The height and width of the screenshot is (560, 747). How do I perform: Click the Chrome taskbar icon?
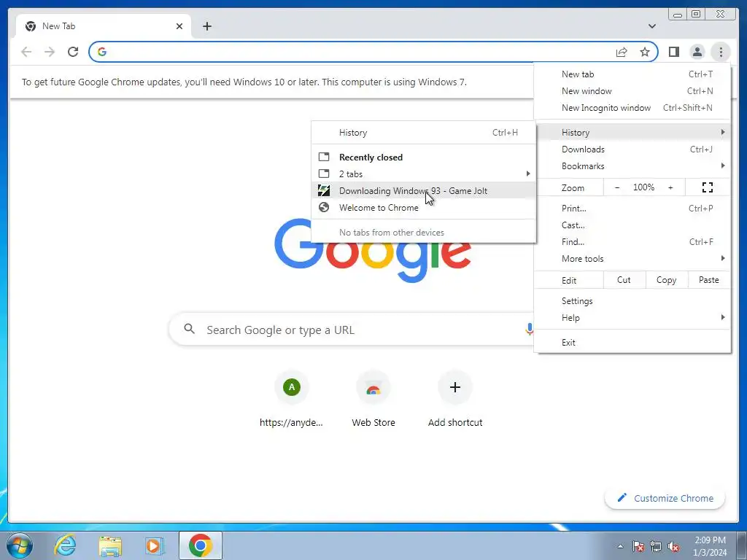200,545
